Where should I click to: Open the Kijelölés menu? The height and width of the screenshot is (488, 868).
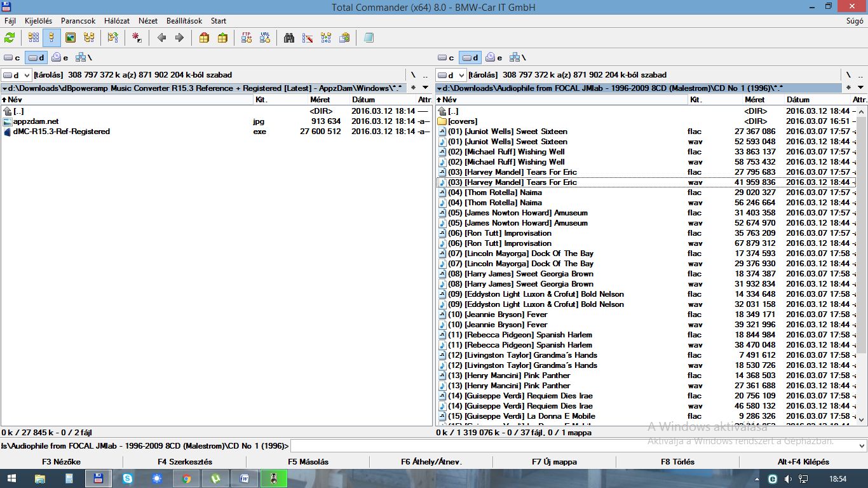pos(39,21)
